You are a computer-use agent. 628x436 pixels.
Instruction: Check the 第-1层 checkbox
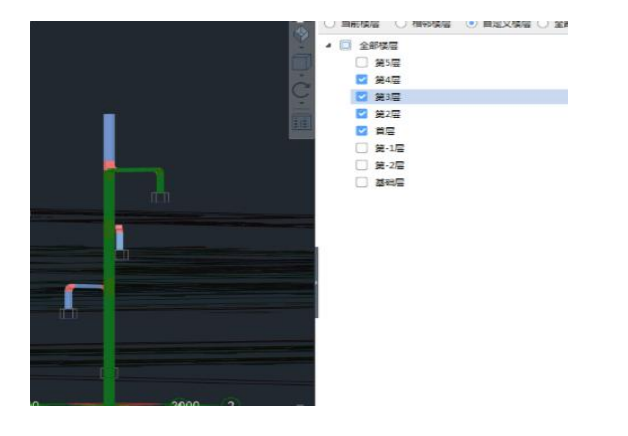[361, 148]
